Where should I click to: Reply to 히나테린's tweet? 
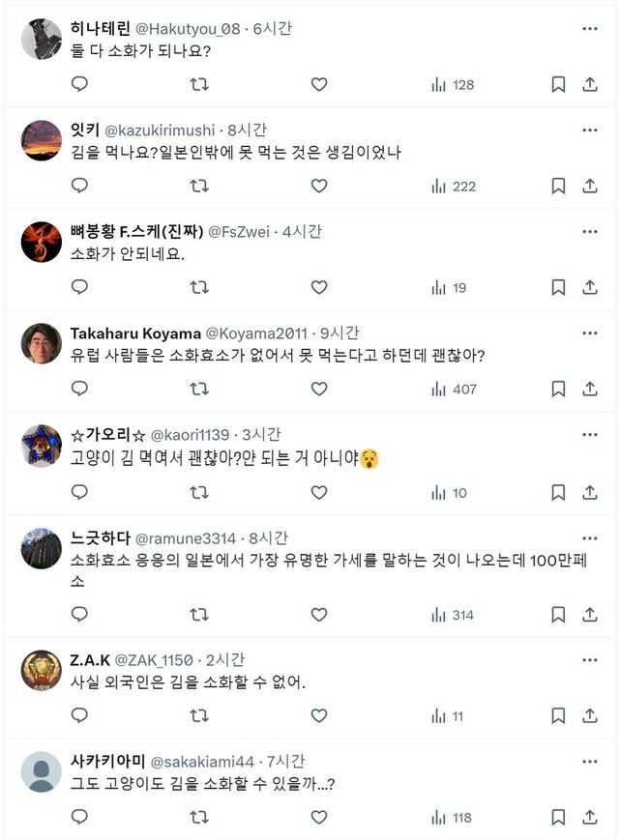tap(79, 84)
